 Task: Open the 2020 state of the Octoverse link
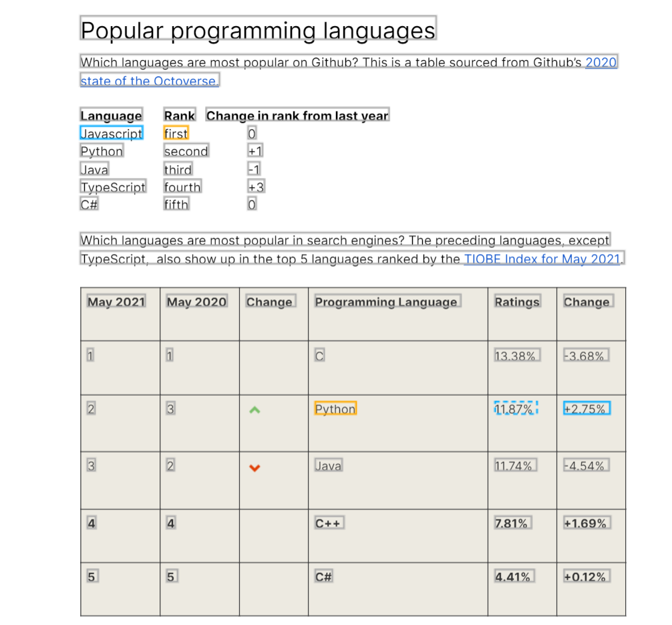[x=150, y=81]
